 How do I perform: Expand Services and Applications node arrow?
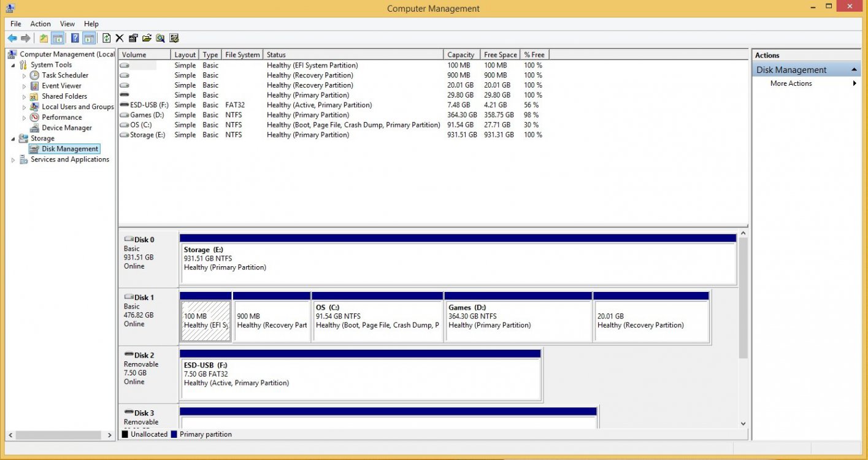13,159
